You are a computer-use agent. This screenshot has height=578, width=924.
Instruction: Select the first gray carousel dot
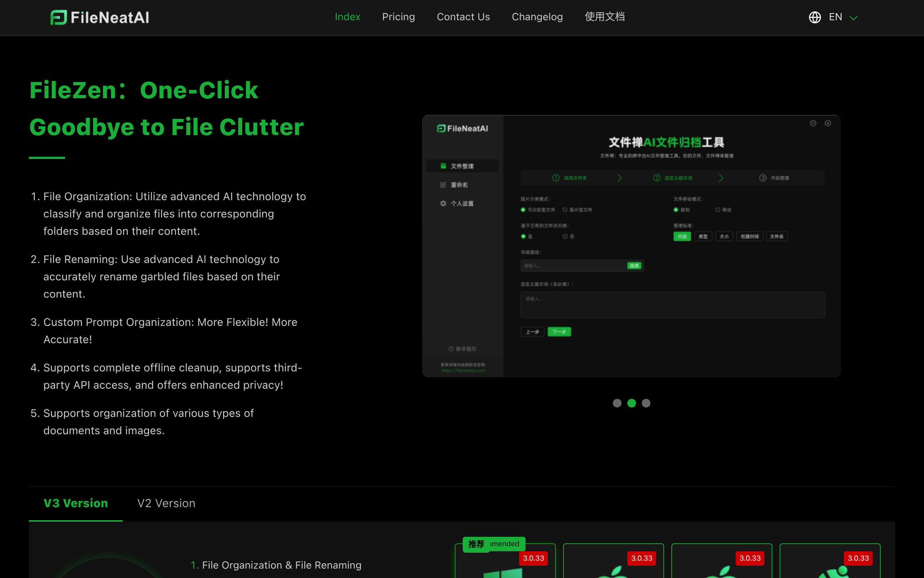click(617, 403)
